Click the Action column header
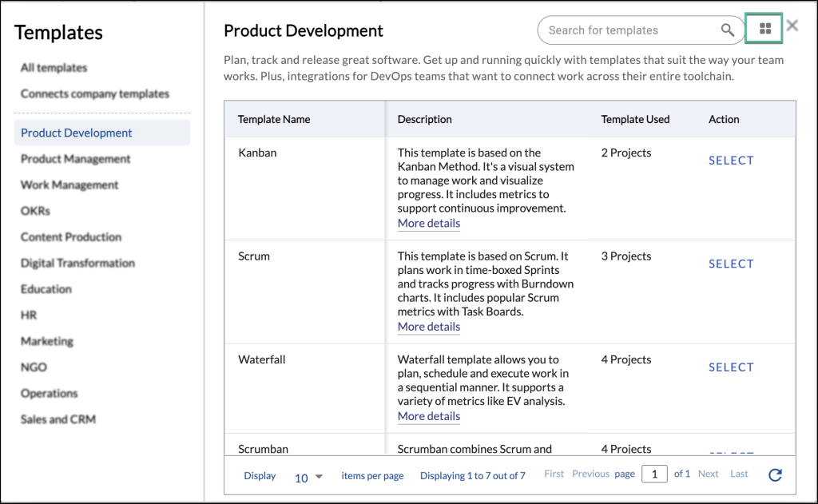This screenshot has width=818, height=504. coord(724,120)
